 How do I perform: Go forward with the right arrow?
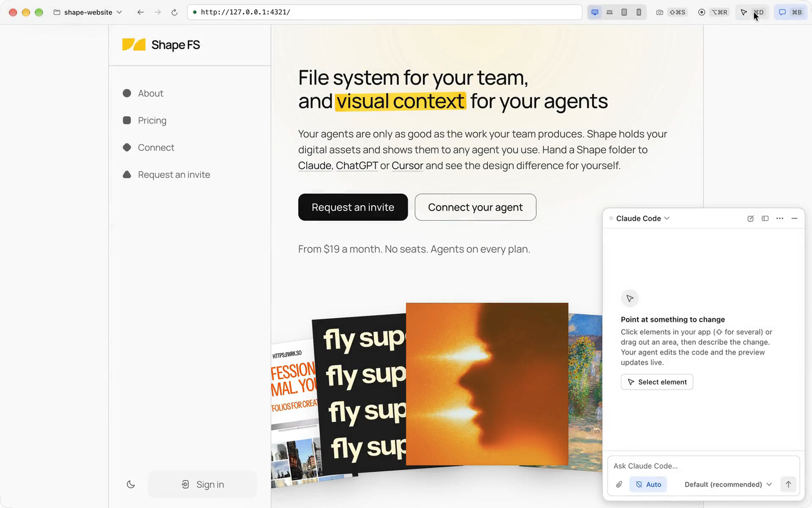point(157,12)
